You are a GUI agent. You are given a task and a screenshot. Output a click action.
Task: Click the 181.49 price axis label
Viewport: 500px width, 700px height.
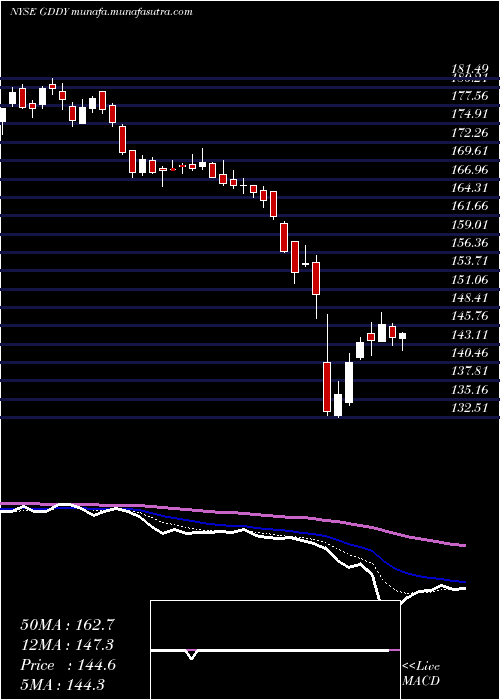point(469,69)
